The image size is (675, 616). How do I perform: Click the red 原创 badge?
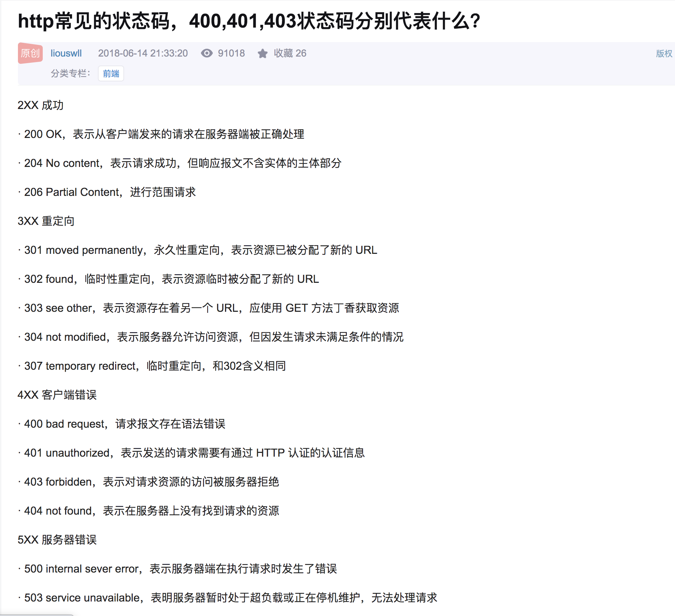[30, 53]
